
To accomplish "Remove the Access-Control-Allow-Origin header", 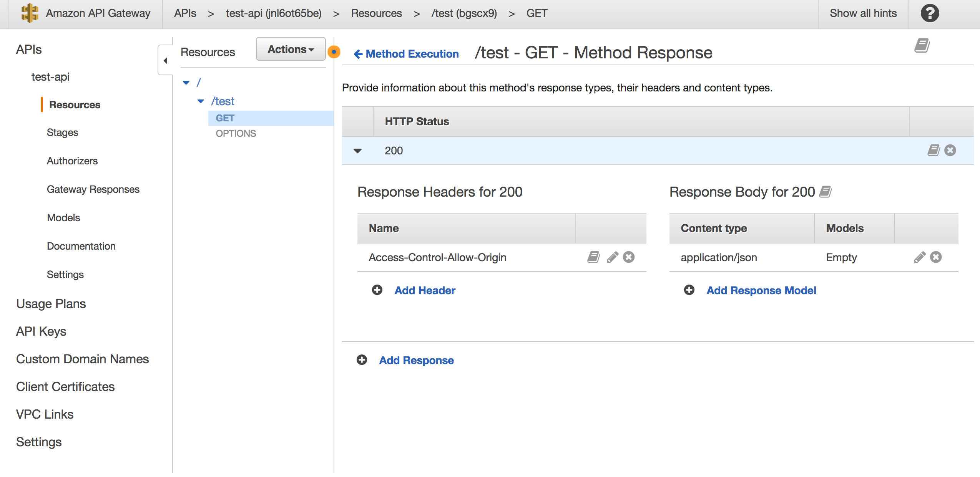I will (629, 257).
